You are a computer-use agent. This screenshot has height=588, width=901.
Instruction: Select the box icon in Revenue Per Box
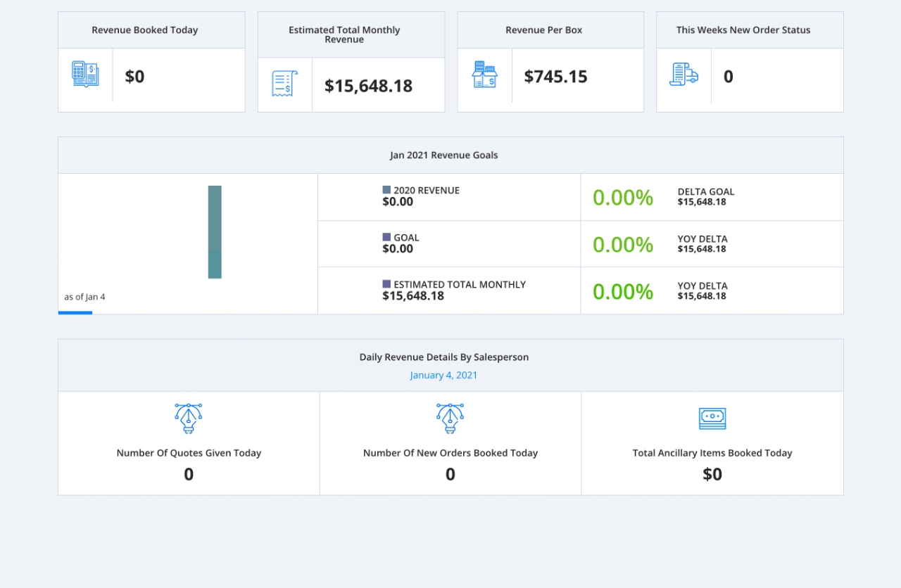pyautogui.click(x=484, y=75)
